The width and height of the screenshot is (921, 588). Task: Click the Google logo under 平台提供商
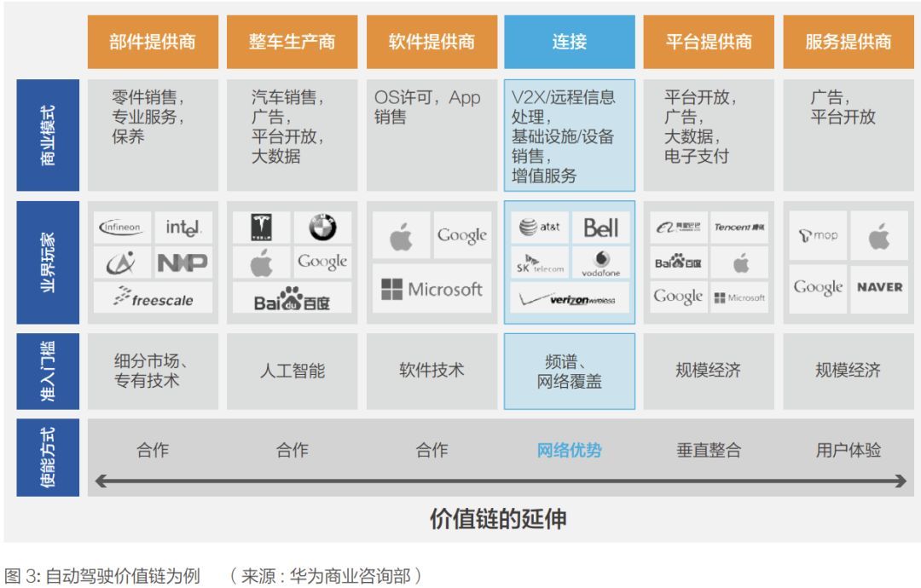679,297
